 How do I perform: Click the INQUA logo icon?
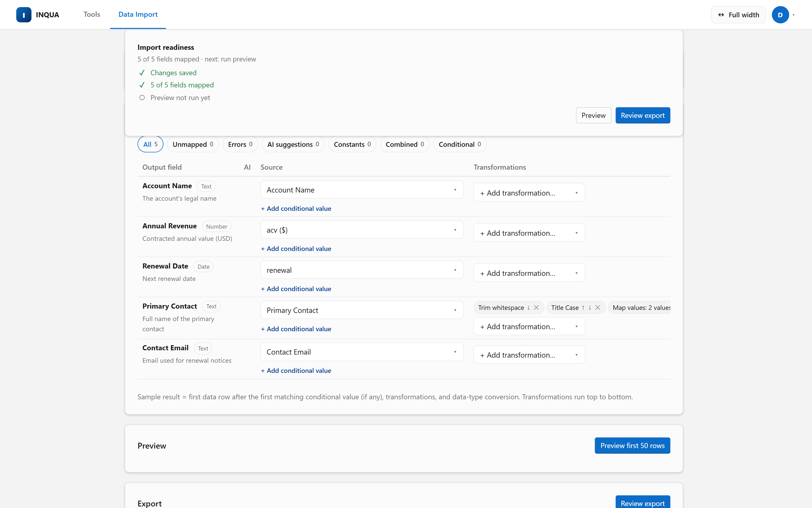click(24, 15)
